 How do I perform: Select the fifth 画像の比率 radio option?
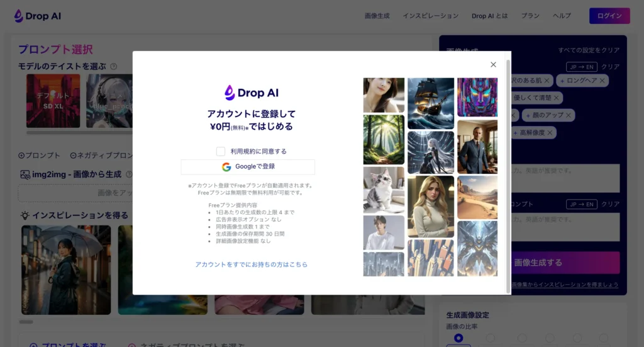click(577, 338)
